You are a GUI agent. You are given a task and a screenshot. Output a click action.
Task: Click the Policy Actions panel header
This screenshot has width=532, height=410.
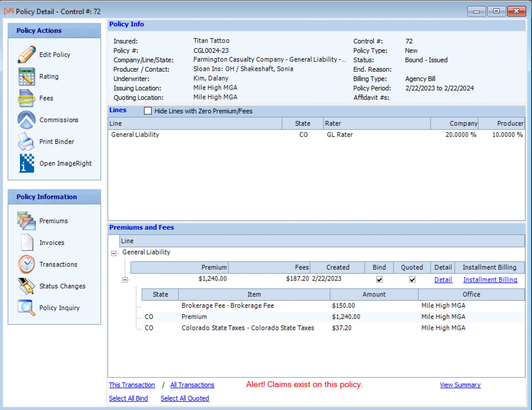click(55, 30)
